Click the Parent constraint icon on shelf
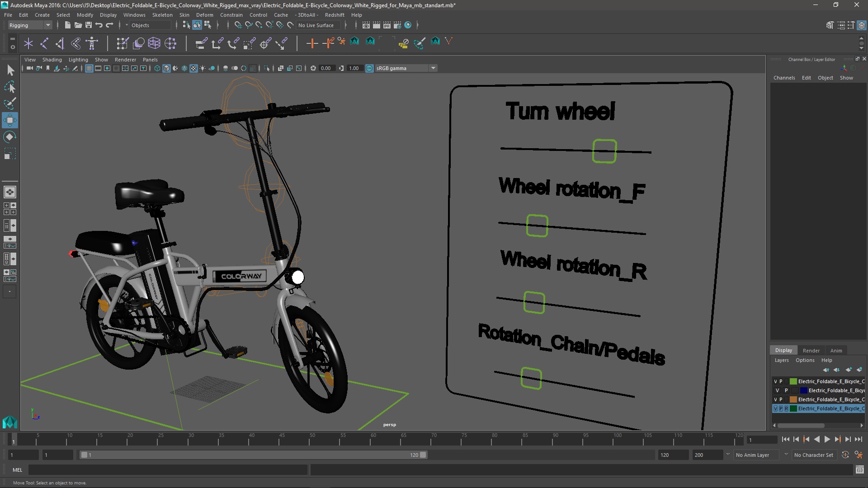The width and height of the screenshot is (868, 488). click(x=201, y=43)
